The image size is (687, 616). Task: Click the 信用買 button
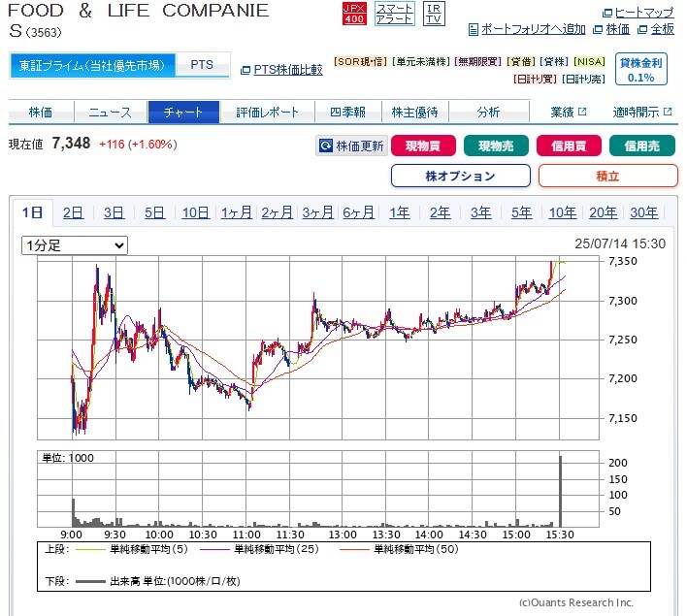click(569, 146)
